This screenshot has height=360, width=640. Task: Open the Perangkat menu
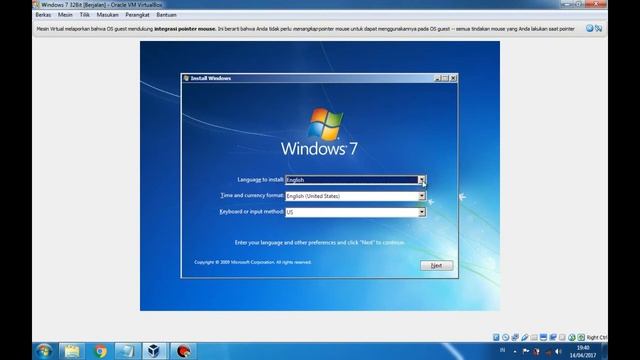pos(137,15)
